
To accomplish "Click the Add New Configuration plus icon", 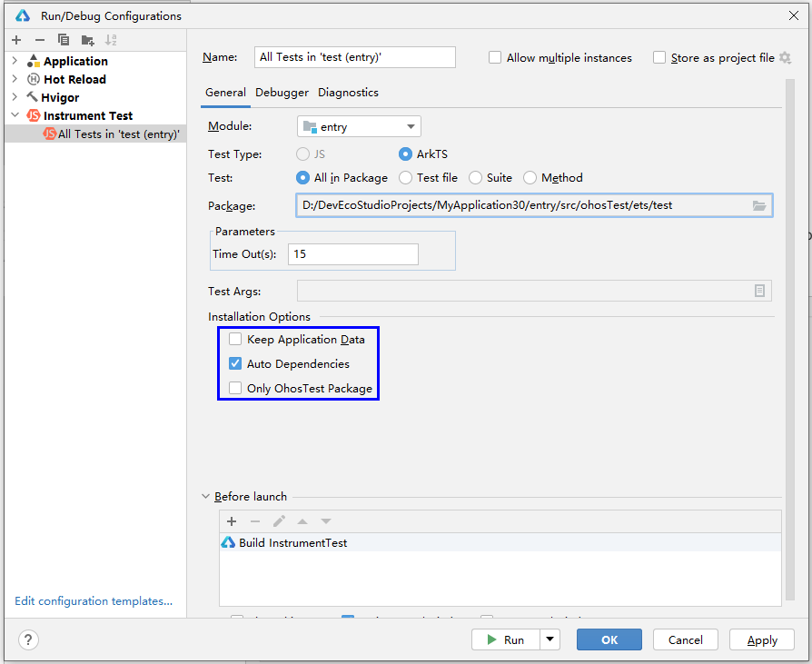I will point(16,40).
